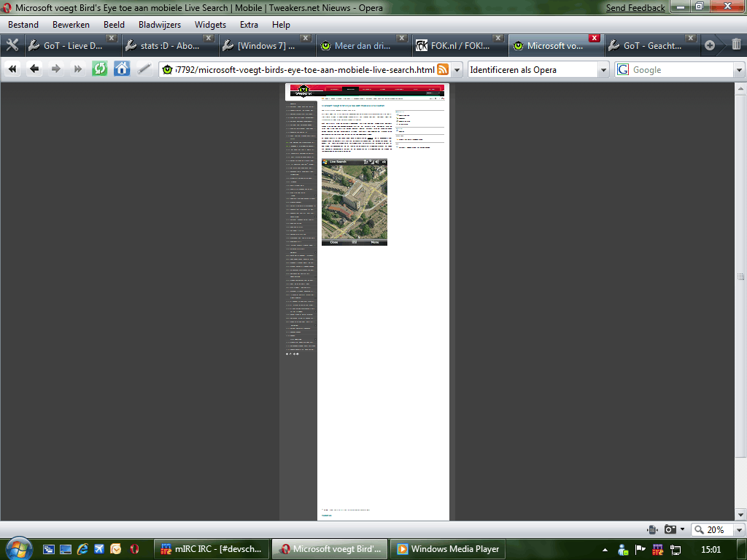Reload the page with the green refresh icon
The height and width of the screenshot is (560, 747).
[99, 69]
